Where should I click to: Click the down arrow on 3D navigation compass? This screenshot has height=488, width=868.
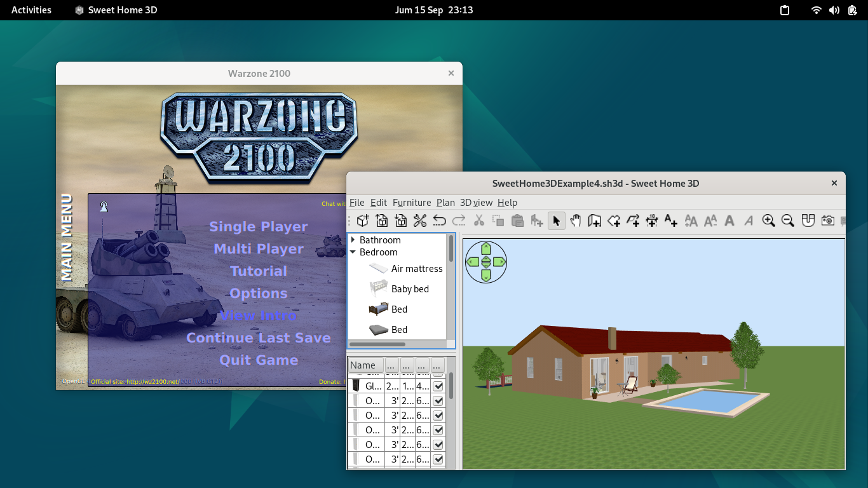click(x=486, y=275)
